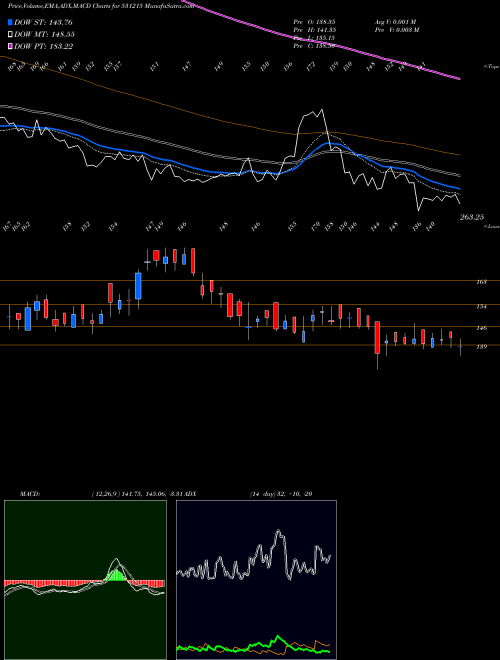Image resolution: width=500 pixels, height=660 pixels.
Task: Click the MACD '(12,26,9)' parameter values text
Action: tap(136, 494)
